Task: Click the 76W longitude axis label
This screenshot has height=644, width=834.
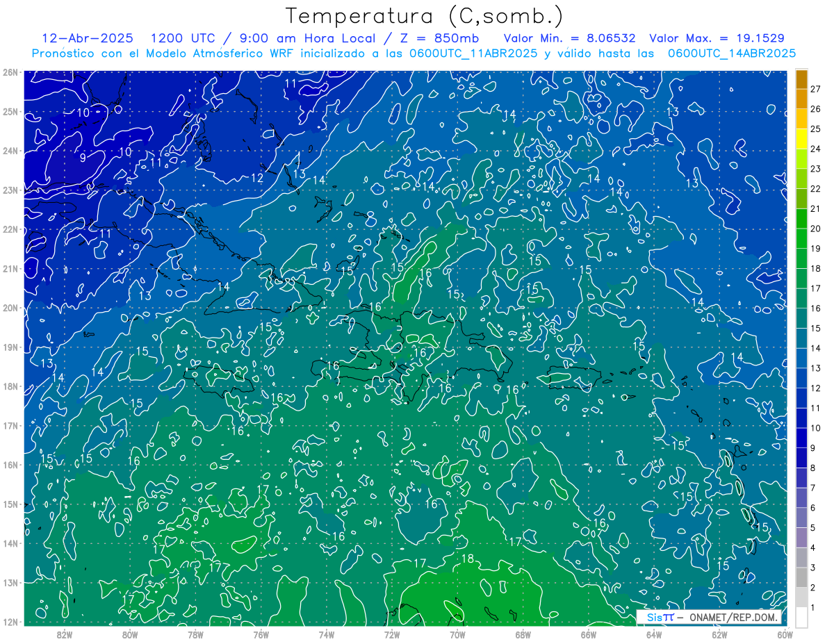Action: 261,634
